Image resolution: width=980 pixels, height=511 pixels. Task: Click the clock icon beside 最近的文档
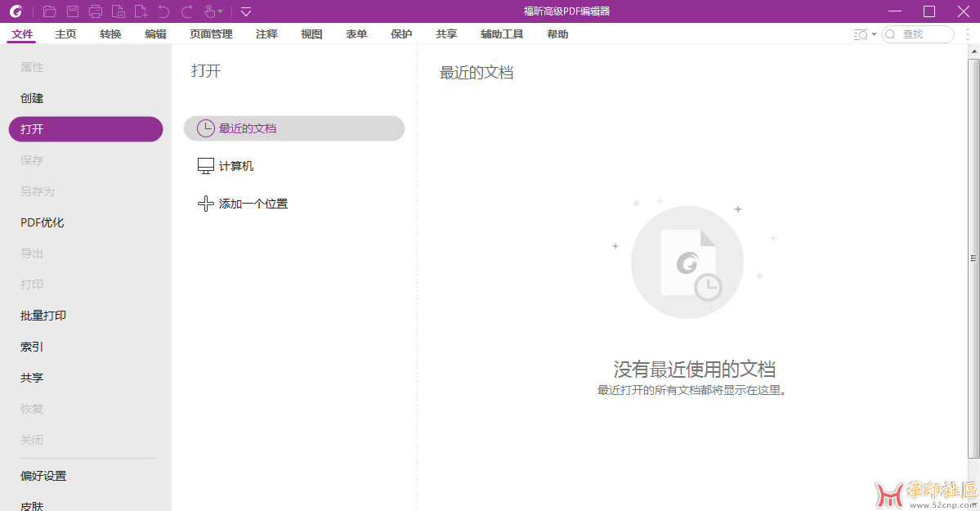[206, 128]
